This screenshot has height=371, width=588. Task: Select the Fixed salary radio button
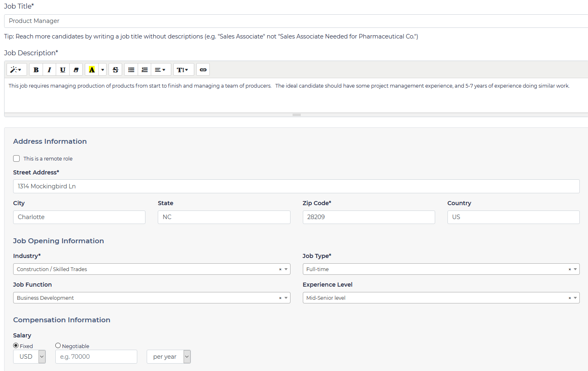[x=16, y=346]
